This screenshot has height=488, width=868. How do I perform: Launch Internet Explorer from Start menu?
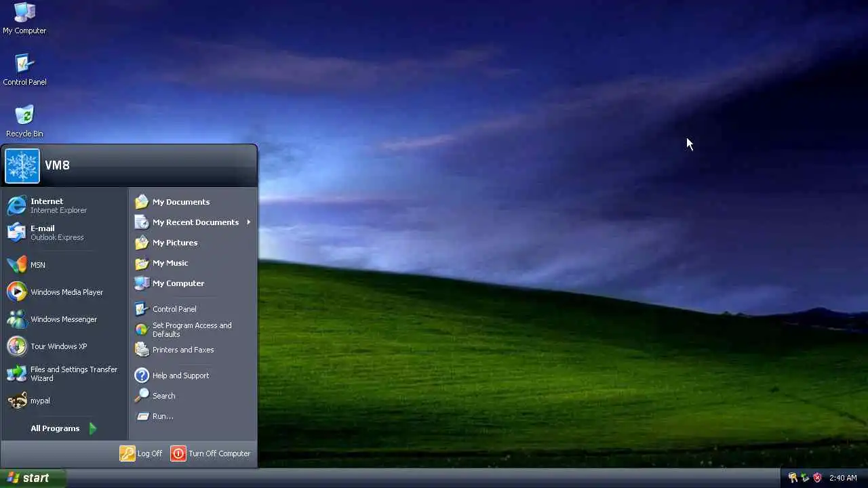pos(64,205)
